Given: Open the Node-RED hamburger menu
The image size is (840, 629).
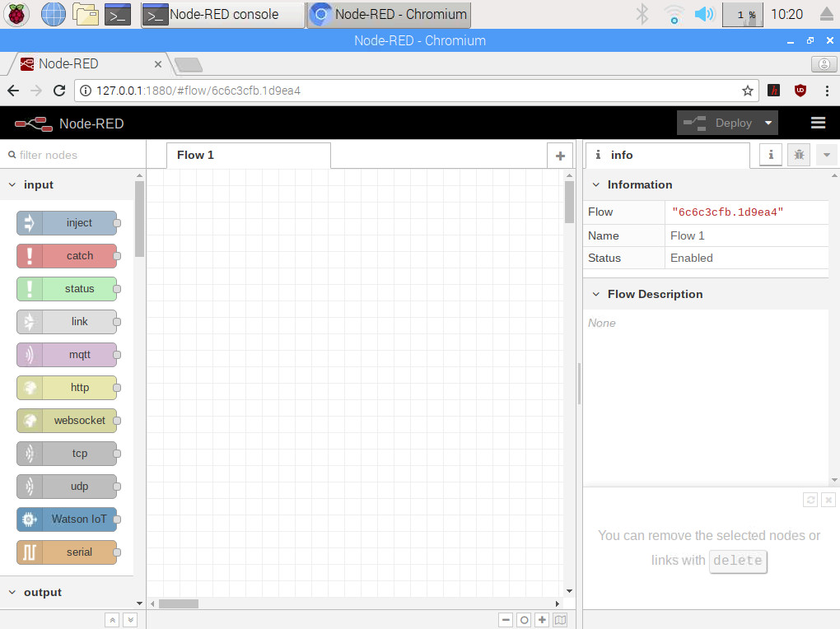Looking at the screenshot, I should [818, 123].
